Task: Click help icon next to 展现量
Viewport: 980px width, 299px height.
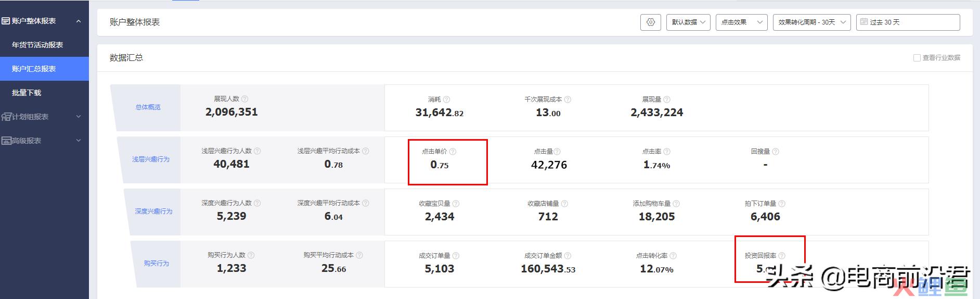Action: [x=667, y=99]
